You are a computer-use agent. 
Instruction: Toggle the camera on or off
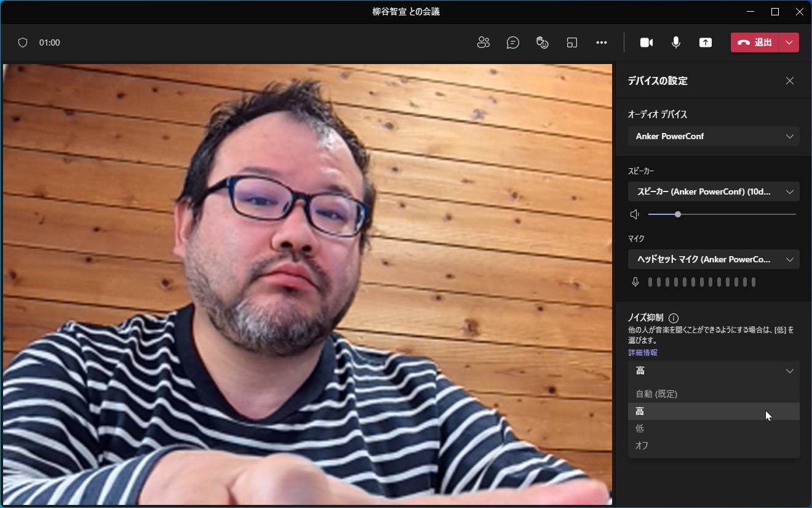tap(647, 42)
